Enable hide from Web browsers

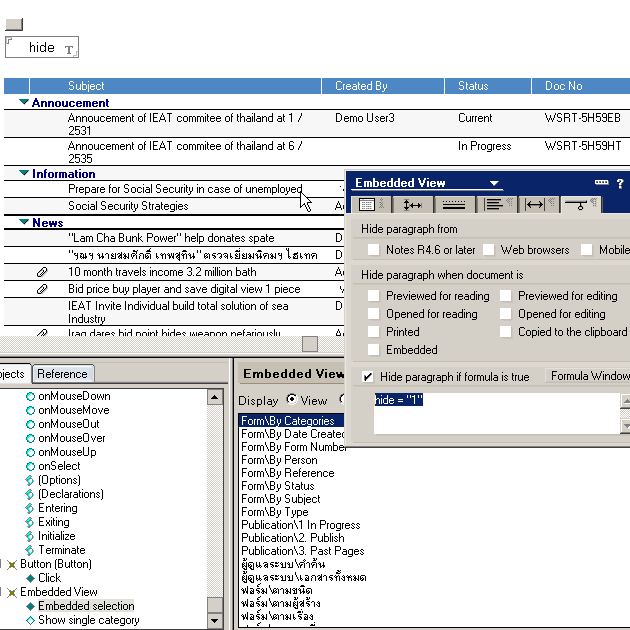pyautogui.click(x=489, y=250)
